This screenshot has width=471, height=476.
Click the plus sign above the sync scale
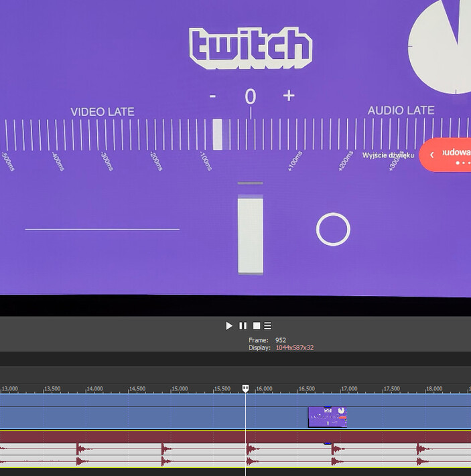tap(289, 96)
